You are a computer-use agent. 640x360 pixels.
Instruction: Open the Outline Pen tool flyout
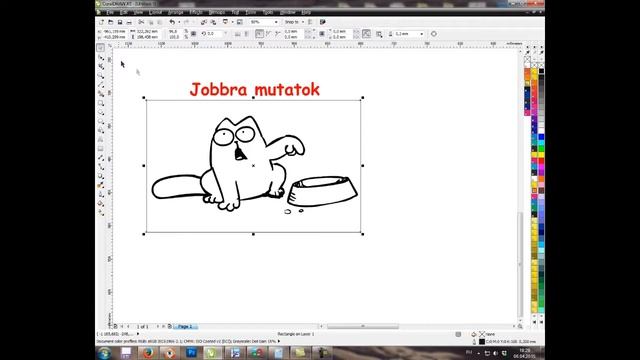point(101,194)
